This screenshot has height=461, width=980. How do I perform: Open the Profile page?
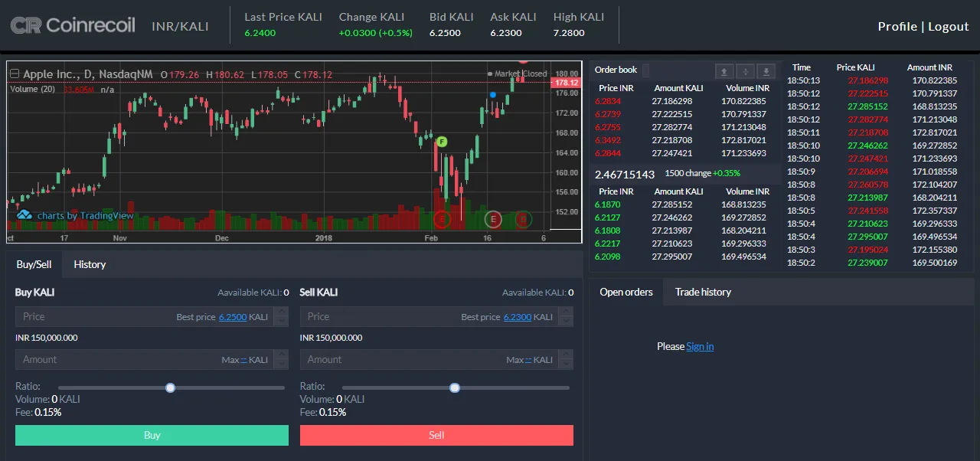point(897,26)
